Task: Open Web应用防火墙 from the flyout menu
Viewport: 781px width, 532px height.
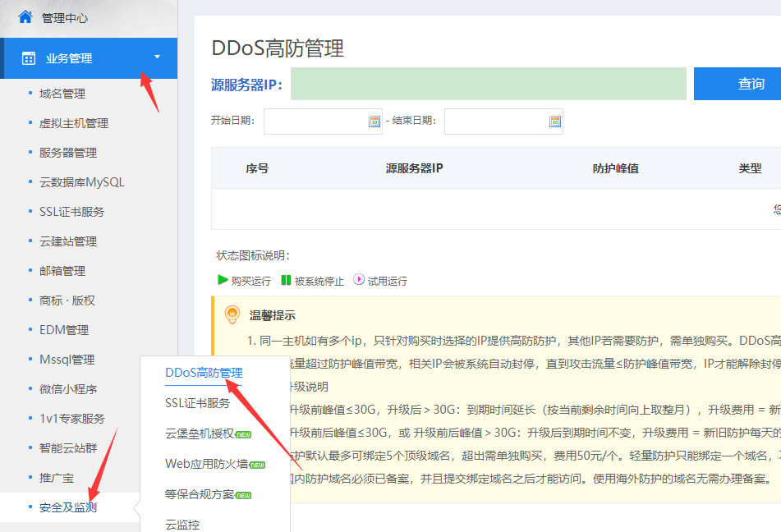Action: tap(206, 464)
